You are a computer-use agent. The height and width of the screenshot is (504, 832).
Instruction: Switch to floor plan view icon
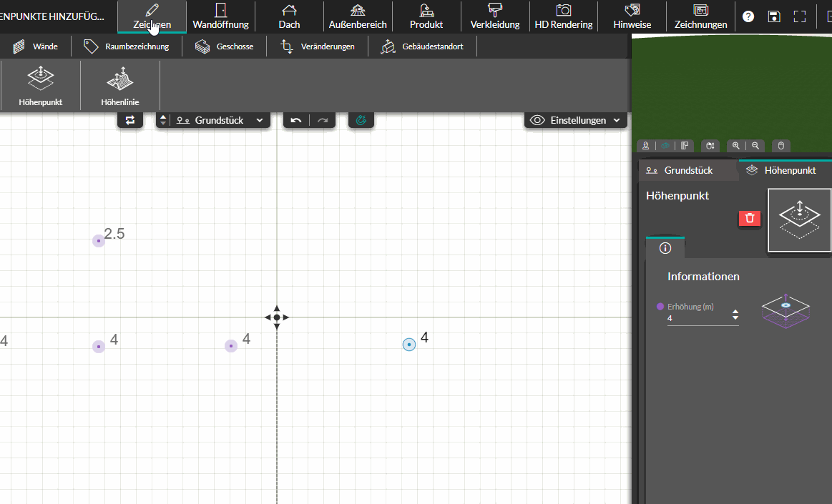[685, 146]
